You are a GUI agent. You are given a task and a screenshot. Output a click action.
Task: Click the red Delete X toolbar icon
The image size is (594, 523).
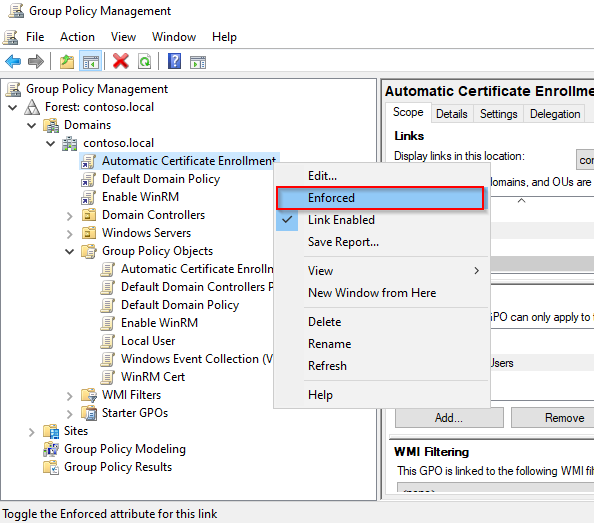[121, 61]
